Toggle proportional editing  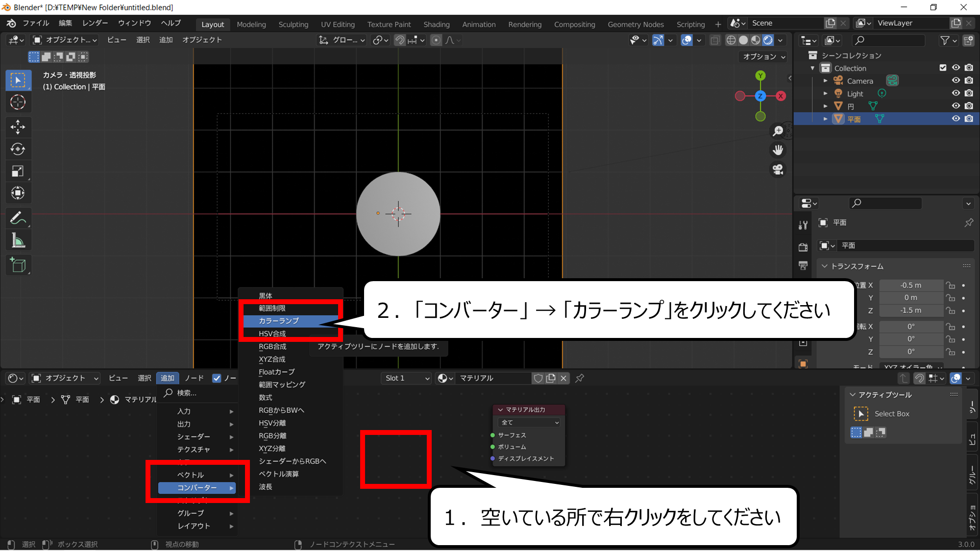coord(436,40)
